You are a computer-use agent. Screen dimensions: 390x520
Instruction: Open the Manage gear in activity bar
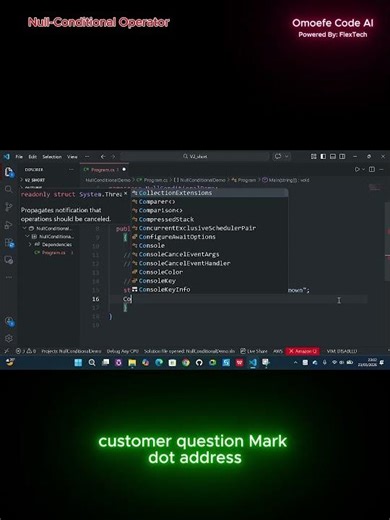pyautogui.click(x=9, y=338)
